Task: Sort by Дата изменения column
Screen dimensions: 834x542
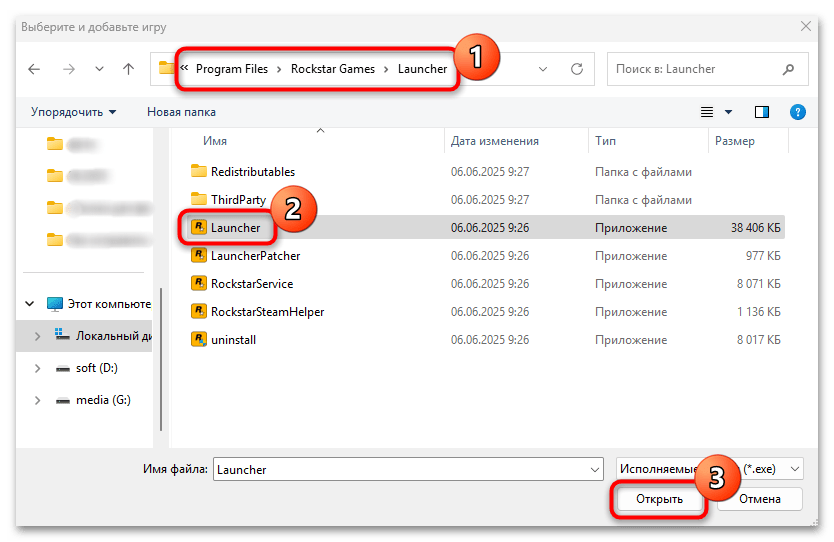Action: (495, 141)
